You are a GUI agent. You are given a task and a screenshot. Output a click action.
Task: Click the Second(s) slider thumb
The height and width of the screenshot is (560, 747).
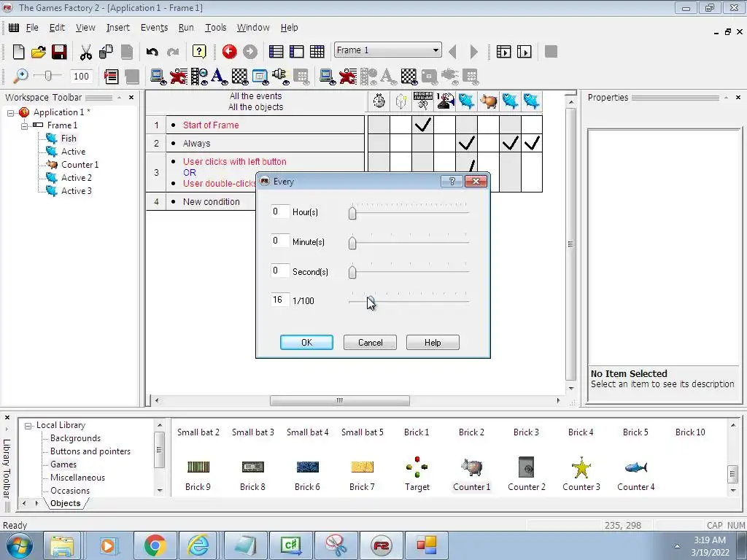[352, 273]
